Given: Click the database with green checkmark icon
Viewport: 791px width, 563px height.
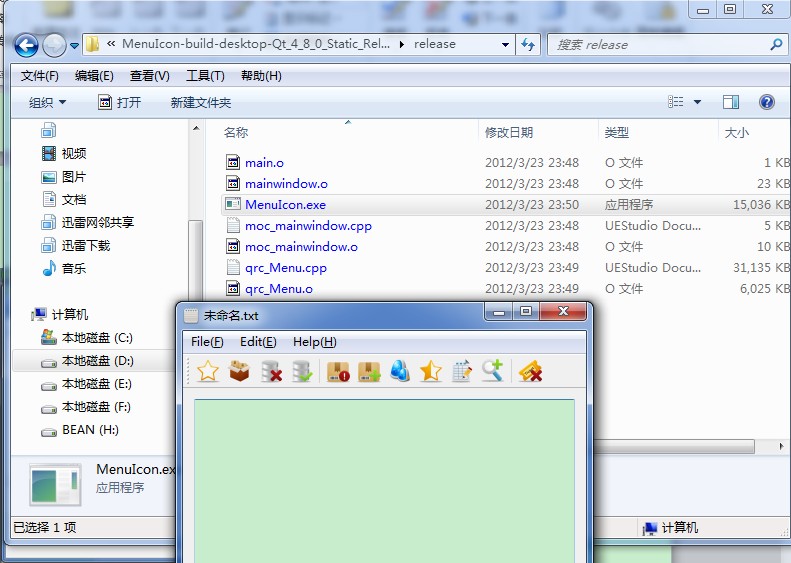Looking at the screenshot, I should tap(302, 371).
